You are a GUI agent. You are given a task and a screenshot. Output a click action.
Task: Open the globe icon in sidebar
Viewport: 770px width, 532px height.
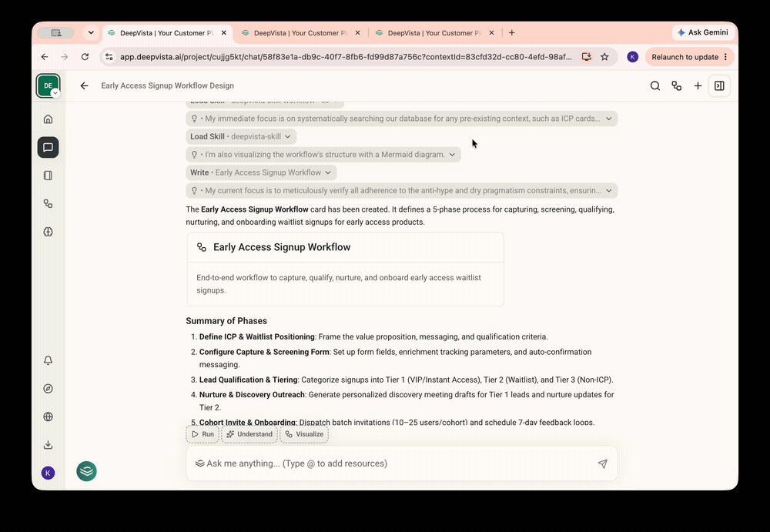point(48,417)
